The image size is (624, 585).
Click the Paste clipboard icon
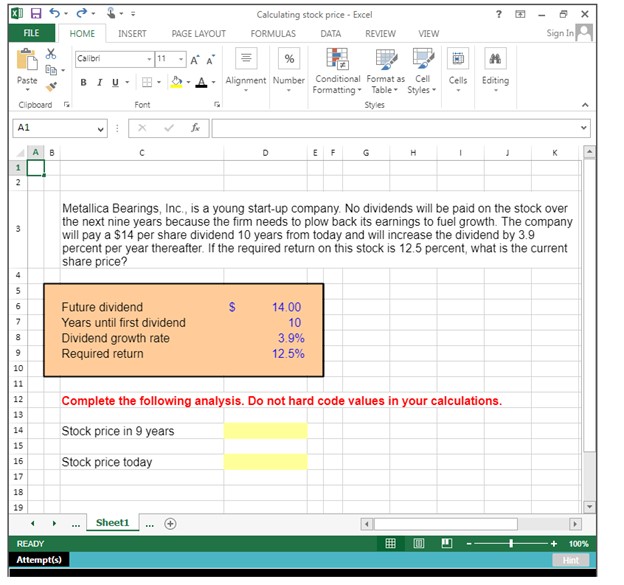pyautogui.click(x=27, y=60)
